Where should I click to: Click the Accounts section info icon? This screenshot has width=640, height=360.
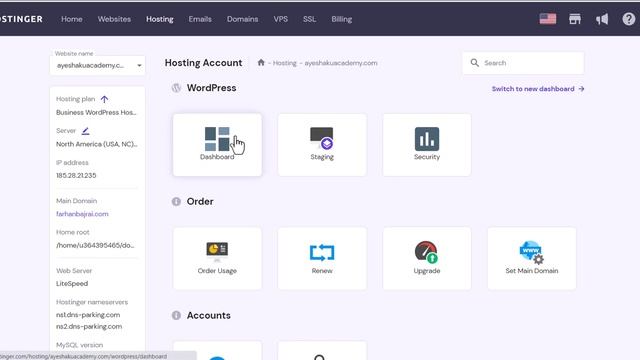pos(176,315)
